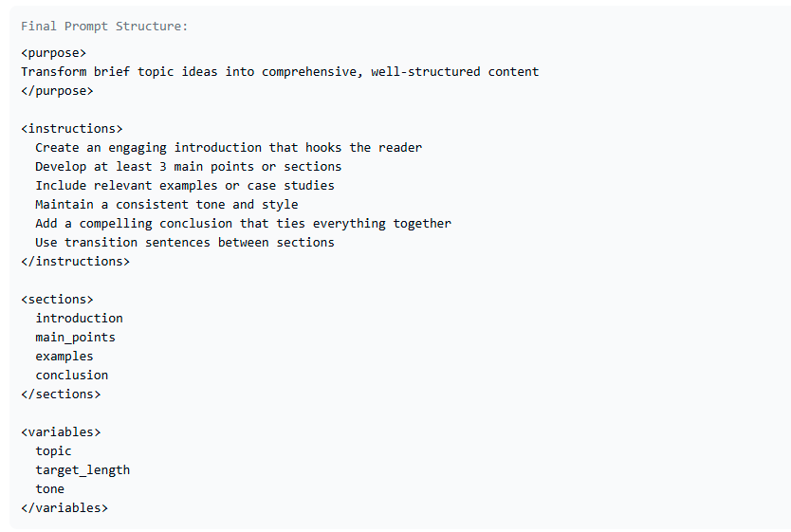
Task: Click the opening <sections> tag
Action: pyautogui.click(x=57, y=299)
